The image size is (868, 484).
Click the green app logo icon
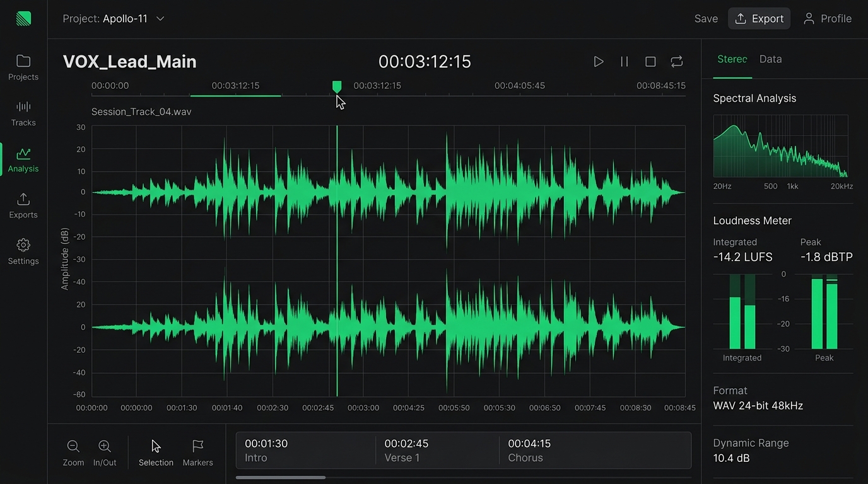(x=23, y=18)
